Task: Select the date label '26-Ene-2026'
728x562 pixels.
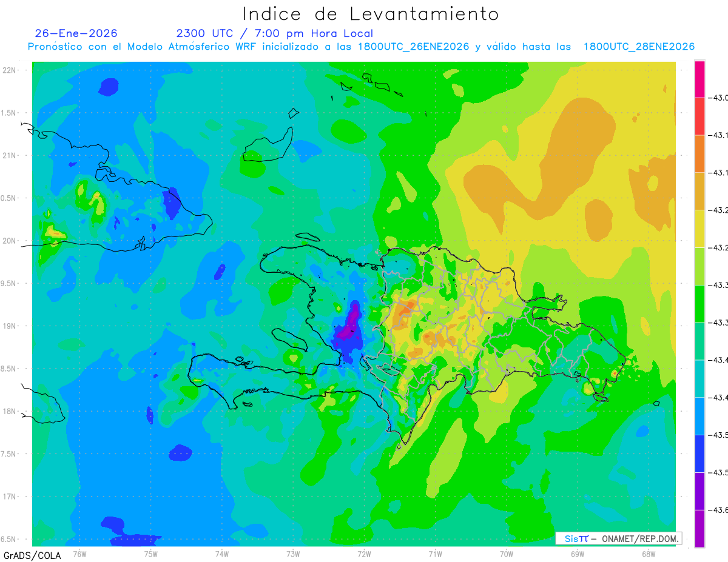Action: tap(76, 33)
